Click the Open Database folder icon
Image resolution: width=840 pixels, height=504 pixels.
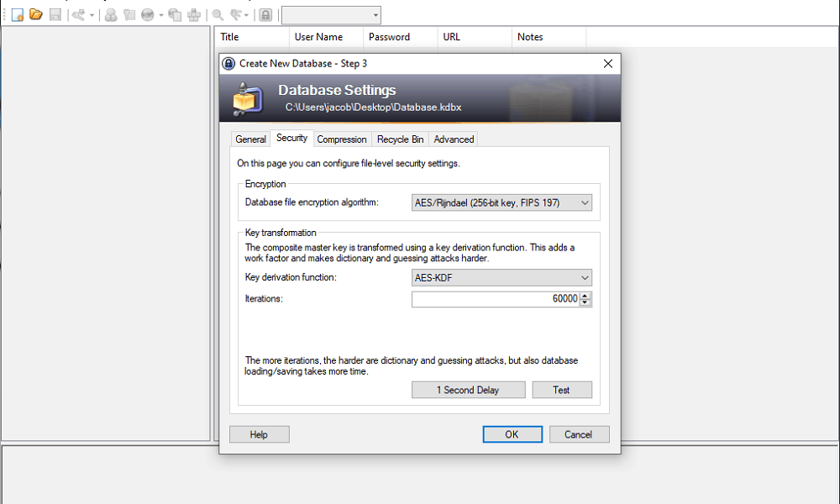coord(36,14)
